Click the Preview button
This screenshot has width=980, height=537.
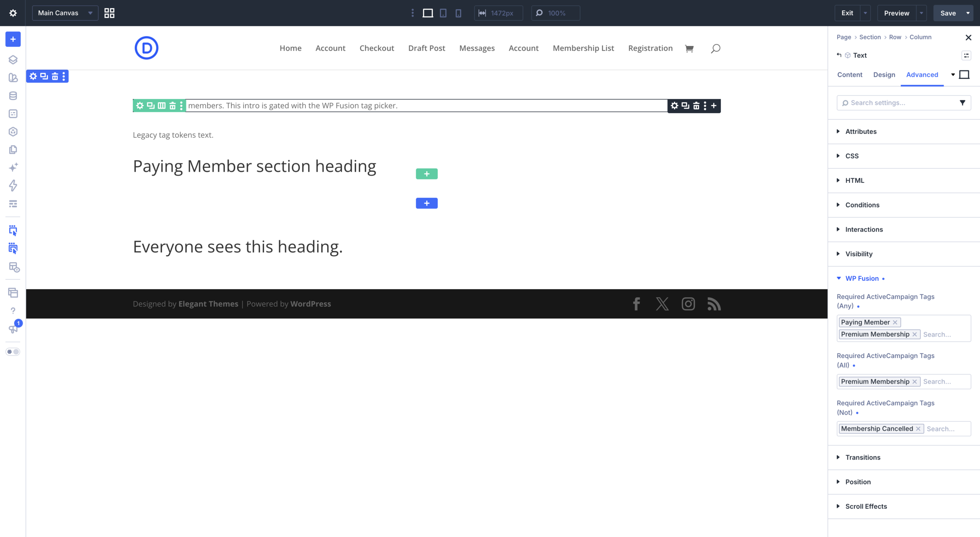[x=896, y=13]
